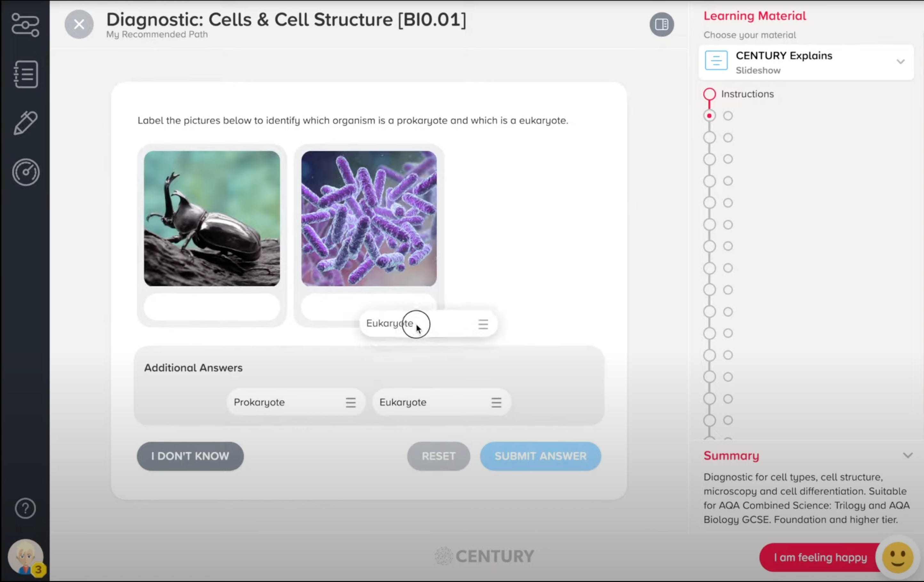Select the second step circle under Instructions
Viewport: 924px width, 582px height.
710,138
